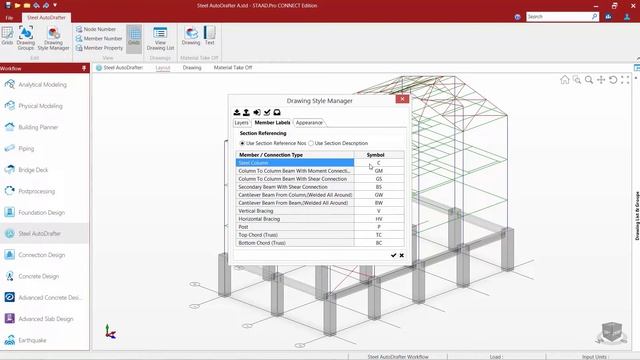Click Material Take Off Text icon

(210, 36)
